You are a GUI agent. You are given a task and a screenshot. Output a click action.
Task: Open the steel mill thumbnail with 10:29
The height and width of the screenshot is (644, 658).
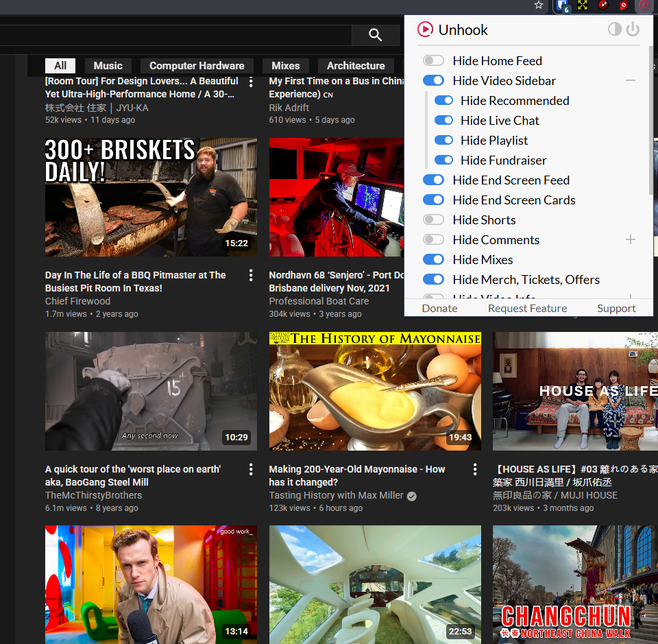point(151,391)
